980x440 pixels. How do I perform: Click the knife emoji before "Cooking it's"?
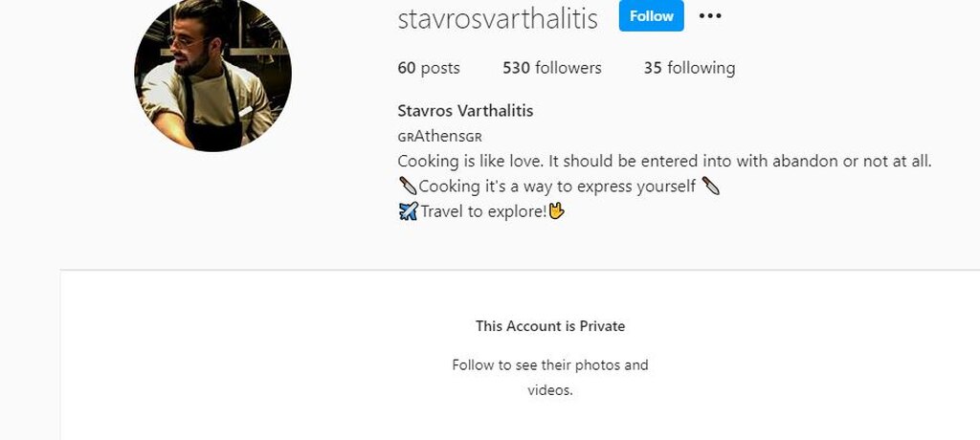(x=408, y=186)
